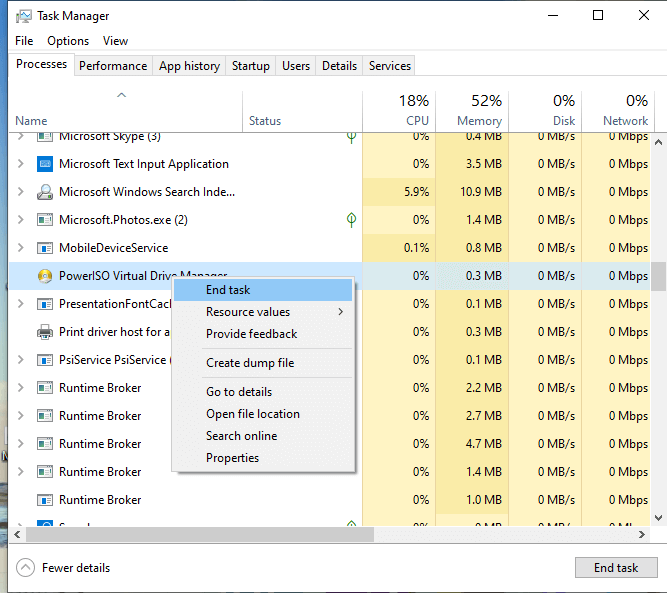This screenshot has height=593, width=667.
Task: Sort by the Network column header
Action: pyautogui.click(x=618, y=111)
